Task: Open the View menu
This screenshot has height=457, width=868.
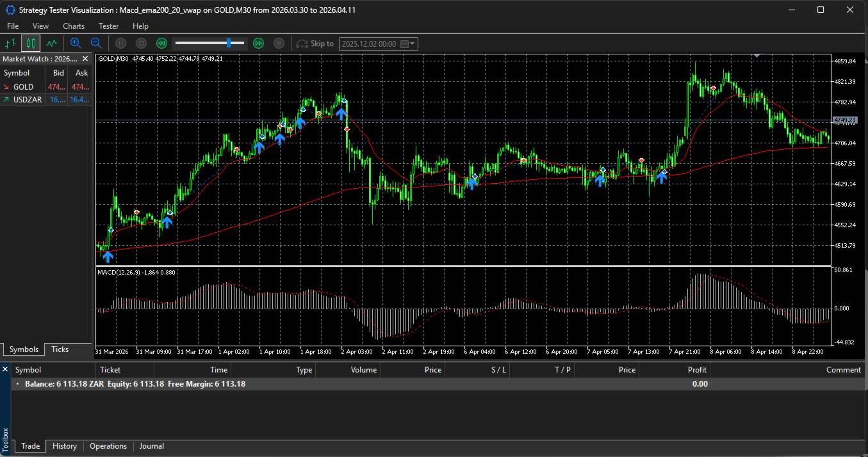Action: 40,26
